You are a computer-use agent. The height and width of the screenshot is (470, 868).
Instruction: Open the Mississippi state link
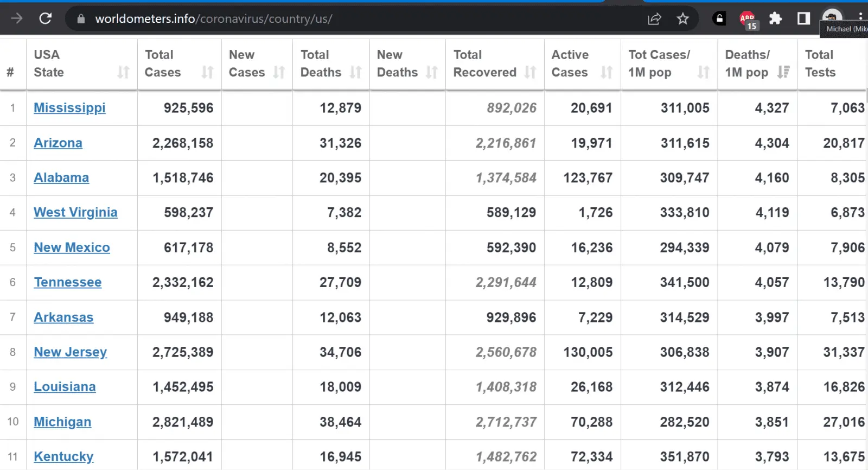(69, 108)
